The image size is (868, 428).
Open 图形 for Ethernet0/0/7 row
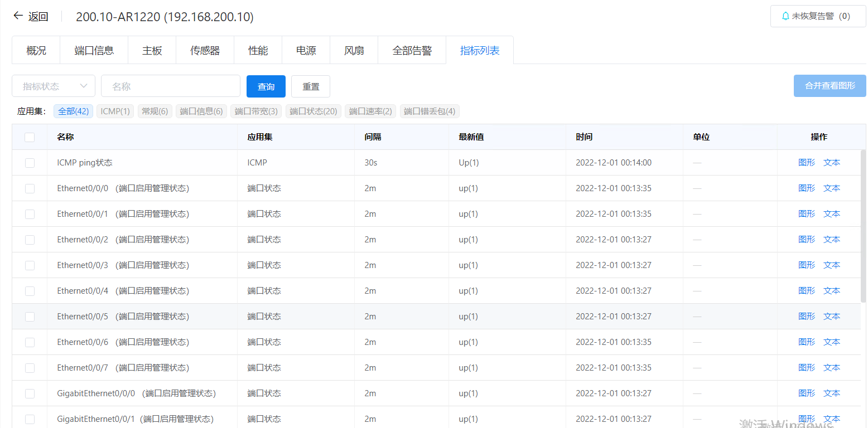point(807,368)
